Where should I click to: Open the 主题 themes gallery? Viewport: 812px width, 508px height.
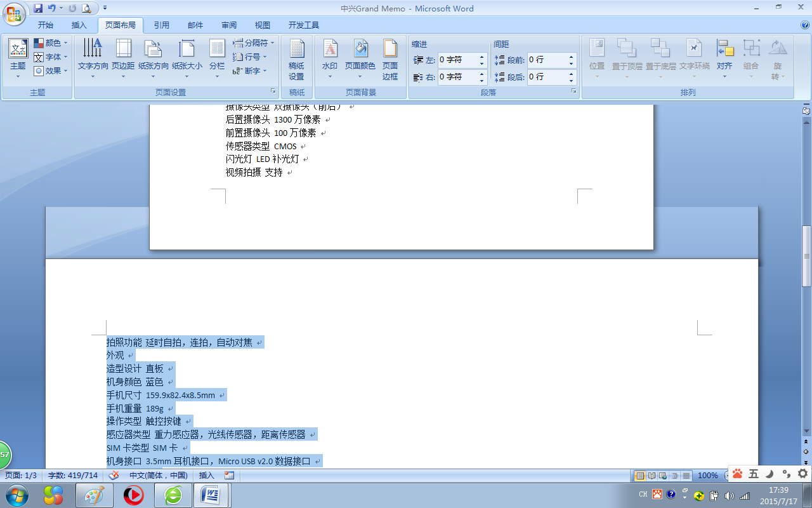click(18, 58)
